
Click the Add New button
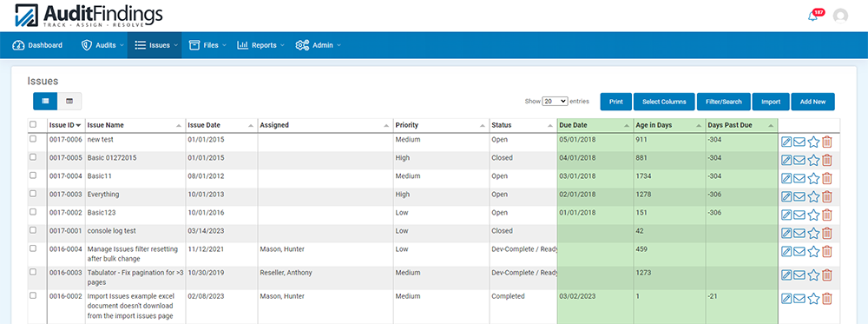(x=812, y=102)
